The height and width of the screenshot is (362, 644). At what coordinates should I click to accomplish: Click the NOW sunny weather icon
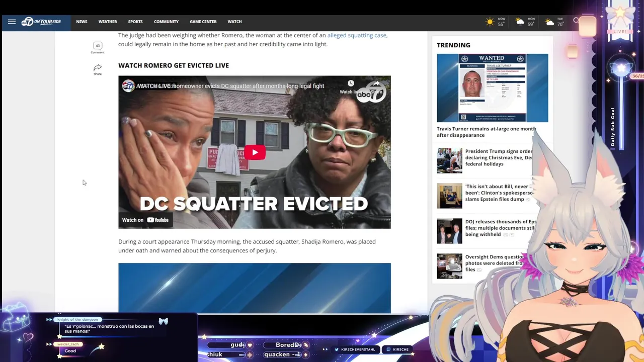490,22
